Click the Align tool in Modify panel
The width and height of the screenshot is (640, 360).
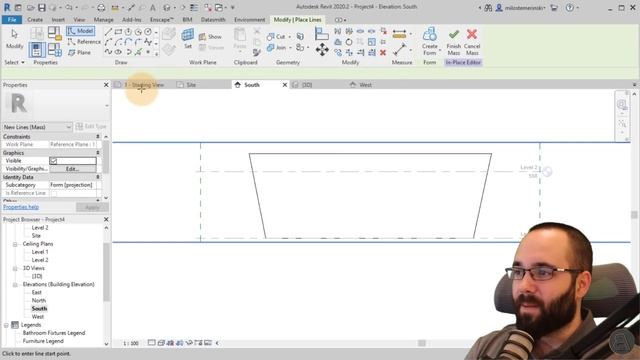tap(322, 34)
